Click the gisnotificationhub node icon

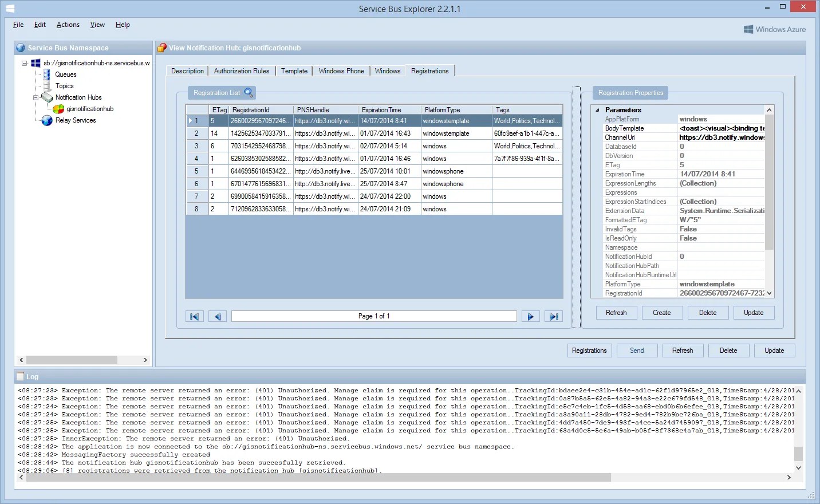click(x=58, y=109)
